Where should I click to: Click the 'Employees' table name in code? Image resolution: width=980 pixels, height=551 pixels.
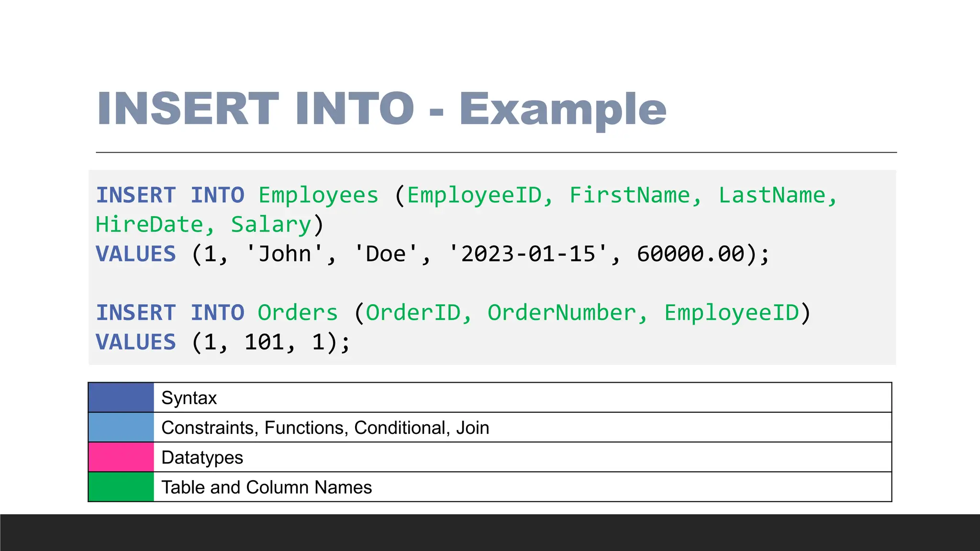point(319,196)
